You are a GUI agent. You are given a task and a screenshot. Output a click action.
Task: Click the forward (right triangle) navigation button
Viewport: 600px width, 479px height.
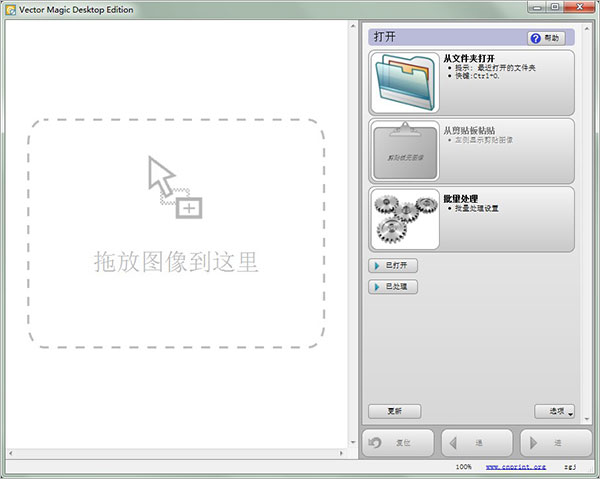[x=534, y=442]
